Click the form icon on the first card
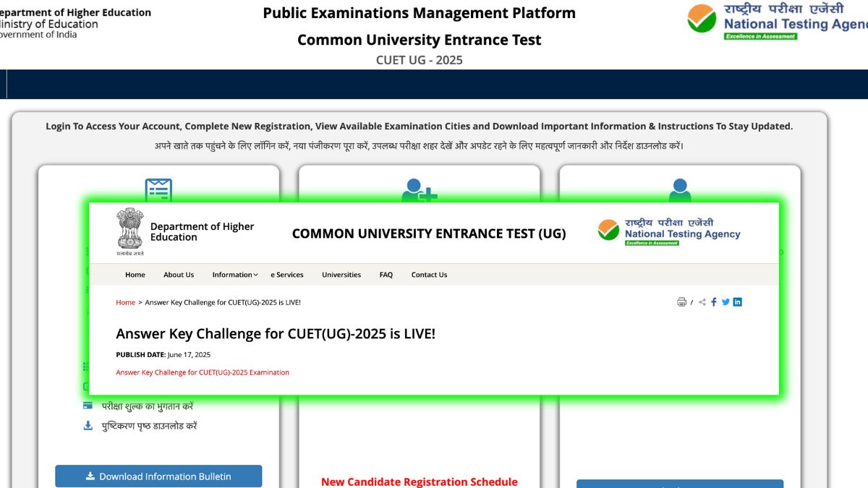Viewport: 868px width, 488px height. (158, 190)
